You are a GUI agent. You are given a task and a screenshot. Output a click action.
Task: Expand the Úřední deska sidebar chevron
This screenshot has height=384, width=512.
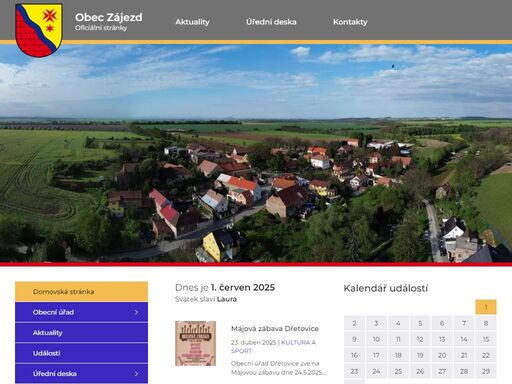pyautogui.click(x=136, y=374)
